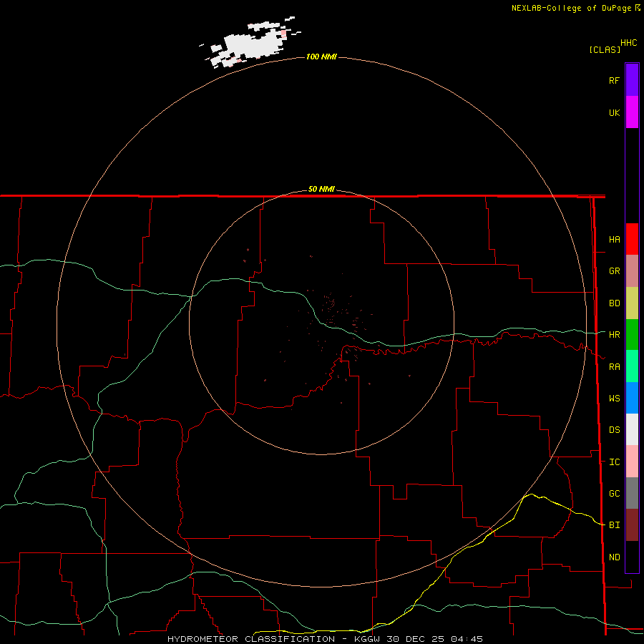Image resolution: width=644 pixels, height=644 pixels.
Task: Click the RA legend label
Action: 614,367
